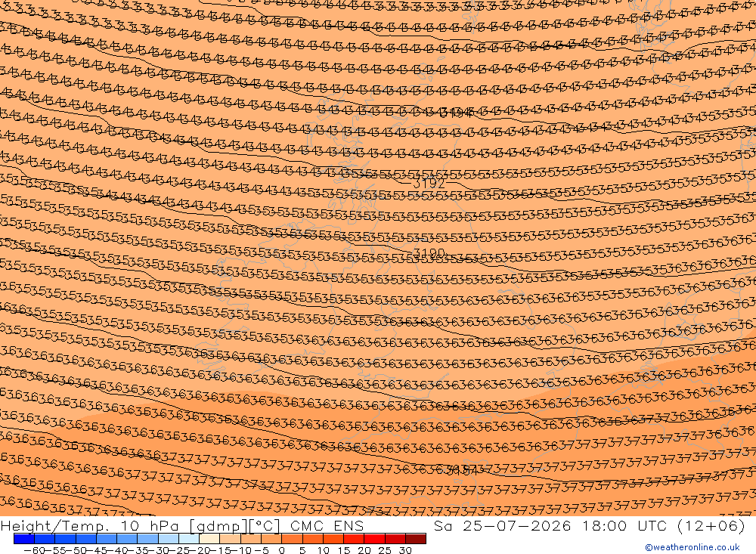Click the '-45' legend value
This screenshot has height=554, width=756.
[97, 550]
